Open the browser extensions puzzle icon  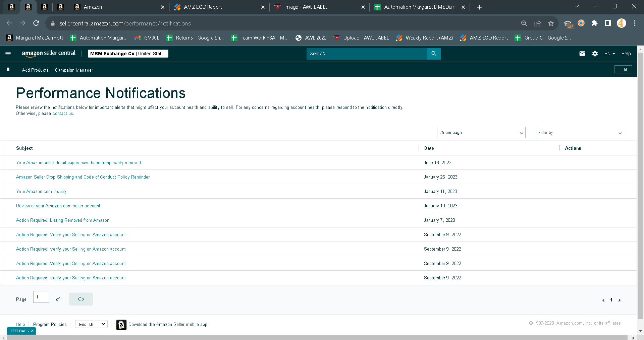[594, 23]
